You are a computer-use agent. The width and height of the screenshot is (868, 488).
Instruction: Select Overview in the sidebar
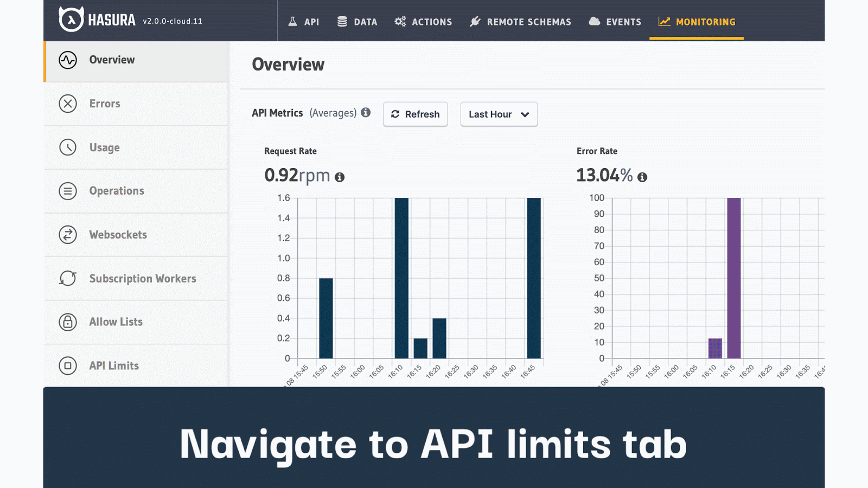(136, 61)
